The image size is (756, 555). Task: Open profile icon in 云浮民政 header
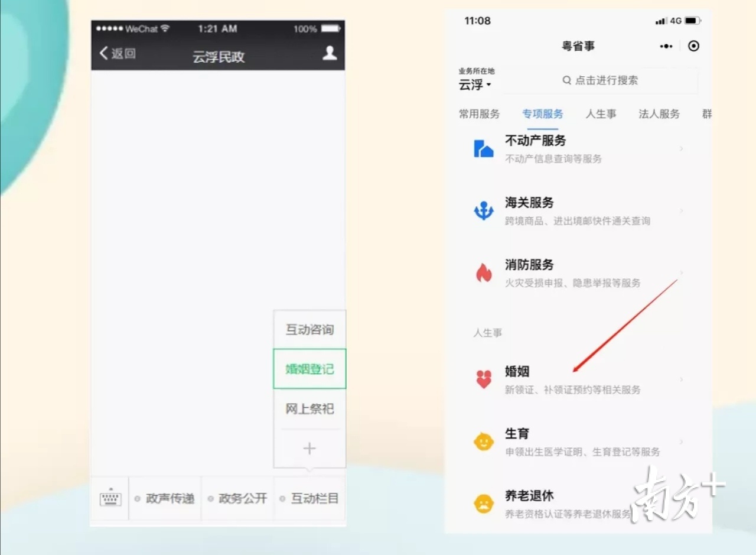pyautogui.click(x=330, y=53)
